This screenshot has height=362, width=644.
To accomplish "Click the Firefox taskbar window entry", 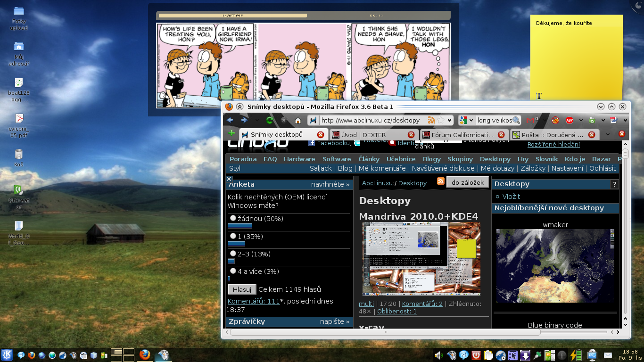I will pyautogui.click(x=145, y=354).
